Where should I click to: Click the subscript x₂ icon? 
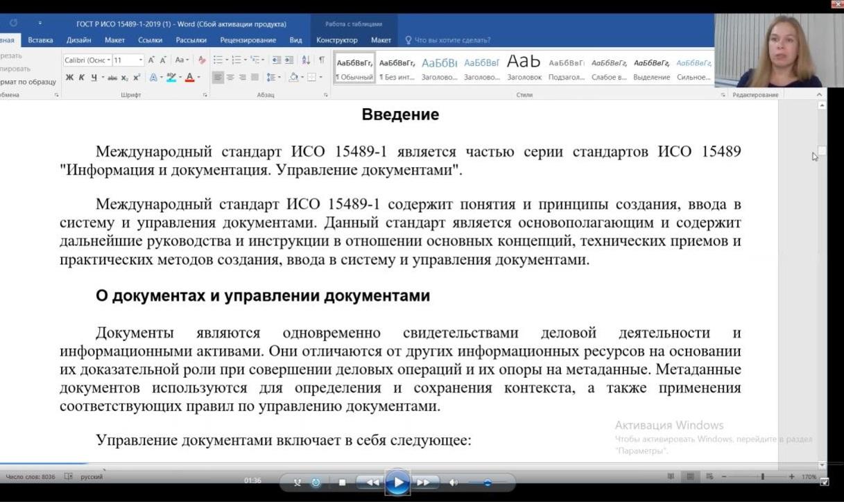coord(125,78)
